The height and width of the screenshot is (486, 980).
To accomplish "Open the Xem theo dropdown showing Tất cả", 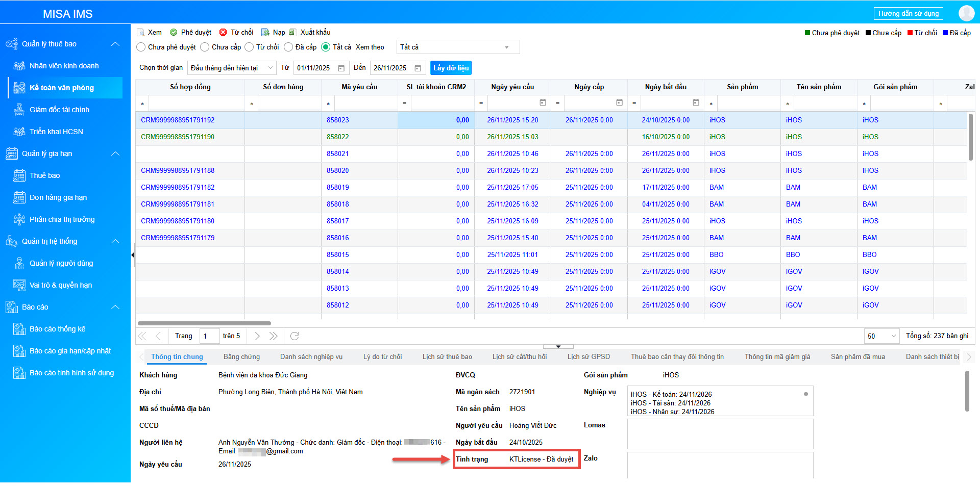I will [x=458, y=47].
